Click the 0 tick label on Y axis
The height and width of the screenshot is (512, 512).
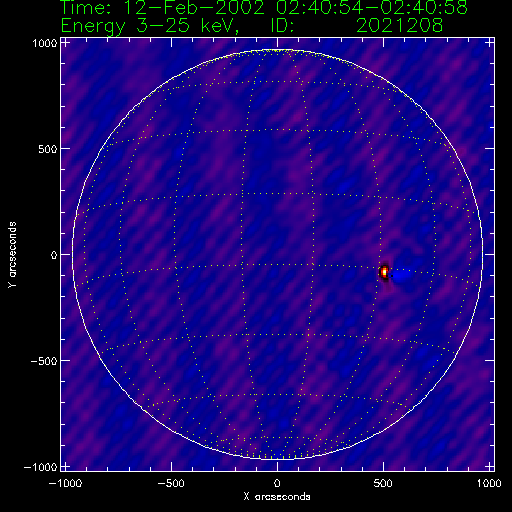point(54,255)
